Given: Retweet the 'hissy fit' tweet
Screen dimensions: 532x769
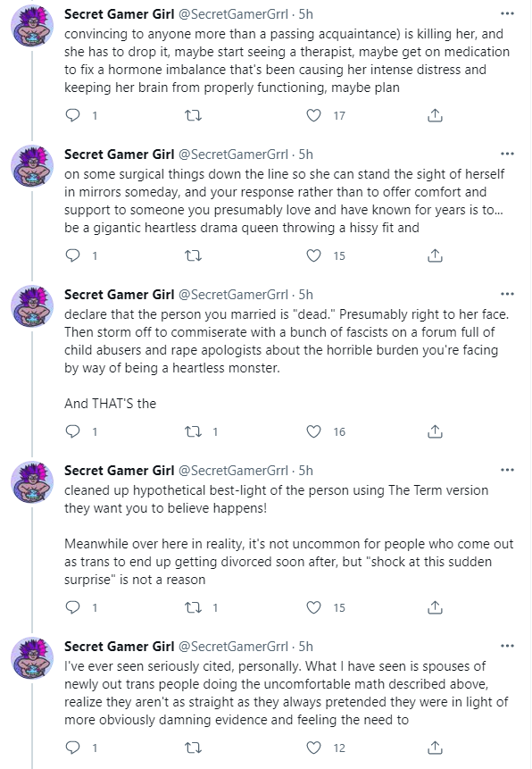Looking at the screenshot, I should [193, 255].
